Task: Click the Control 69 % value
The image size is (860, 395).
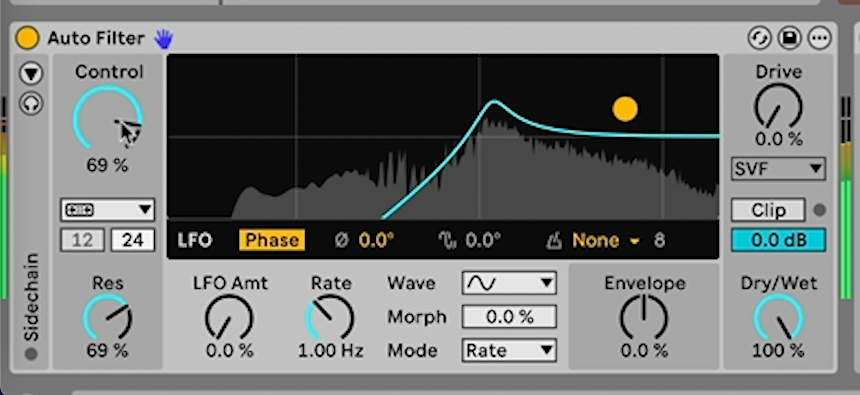Action: pos(108,165)
